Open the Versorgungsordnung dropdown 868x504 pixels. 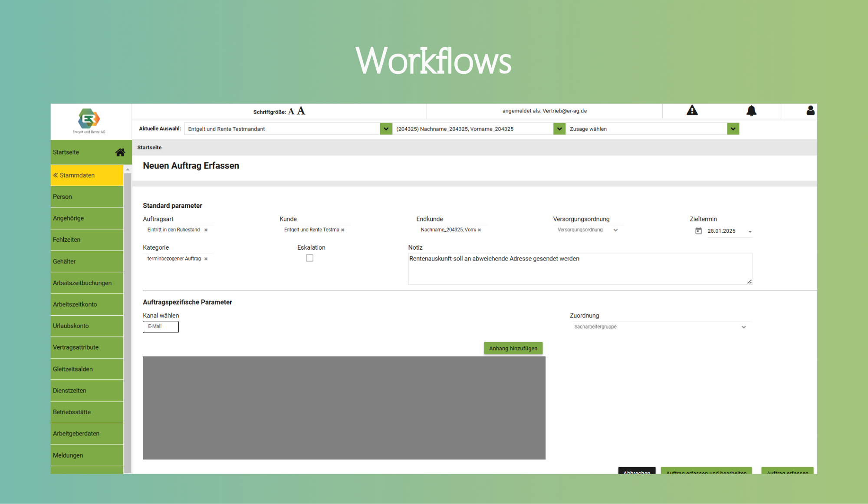(615, 230)
